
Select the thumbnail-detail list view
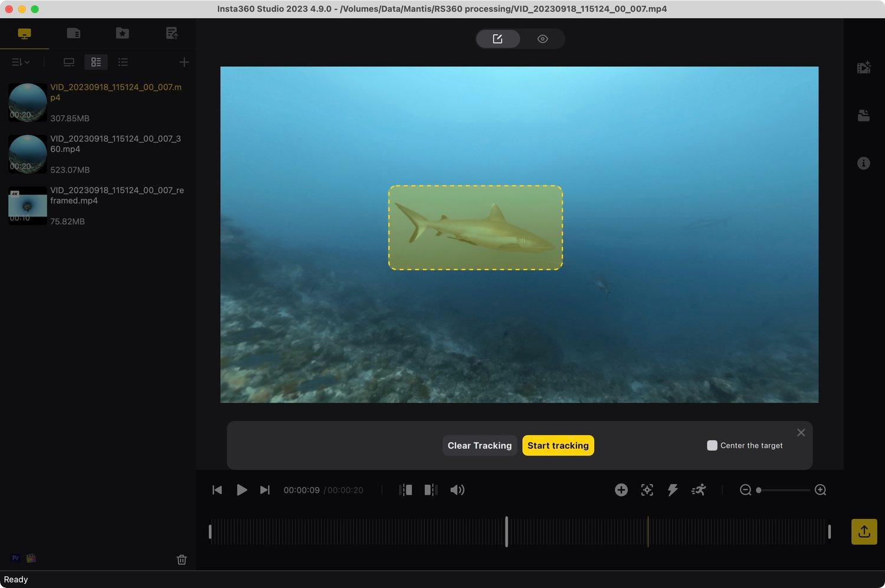click(96, 62)
